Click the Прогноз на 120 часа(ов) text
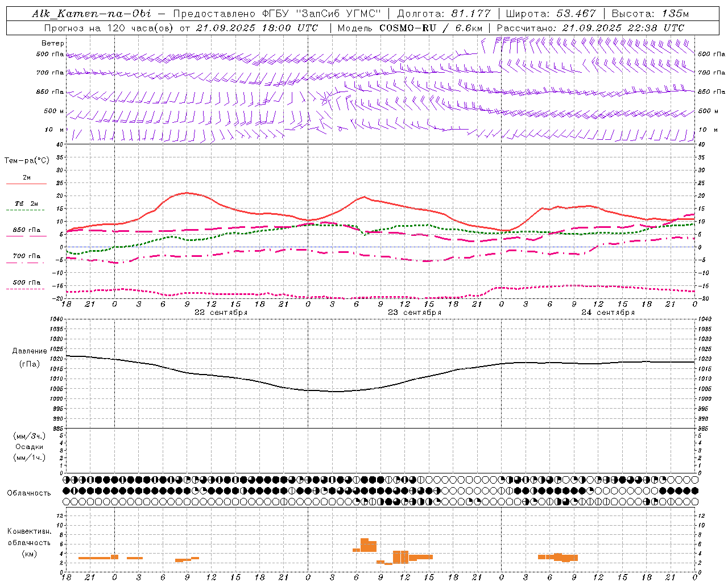This screenshot has height=582, width=728. click(109, 28)
